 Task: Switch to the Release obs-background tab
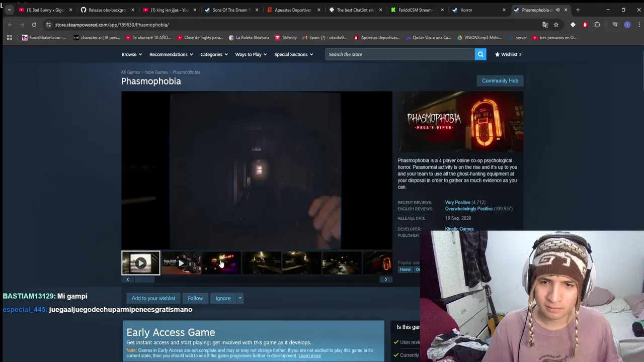[x=107, y=10]
